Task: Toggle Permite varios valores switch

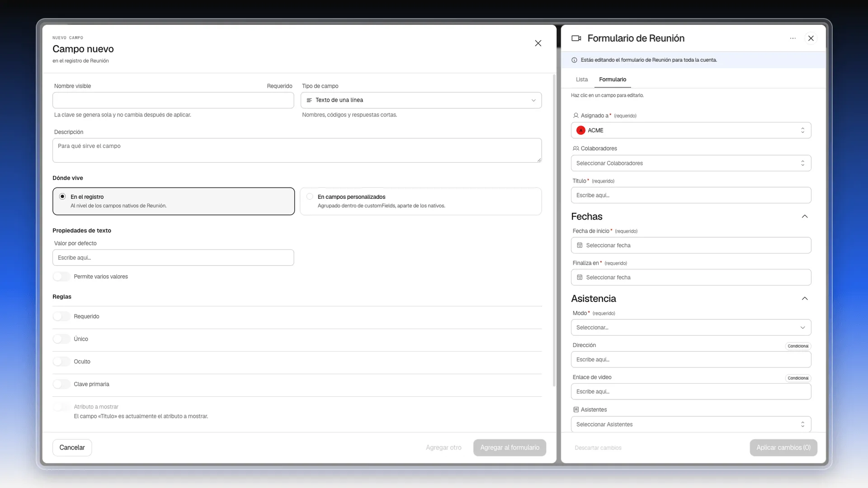Action: coord(61,277)
